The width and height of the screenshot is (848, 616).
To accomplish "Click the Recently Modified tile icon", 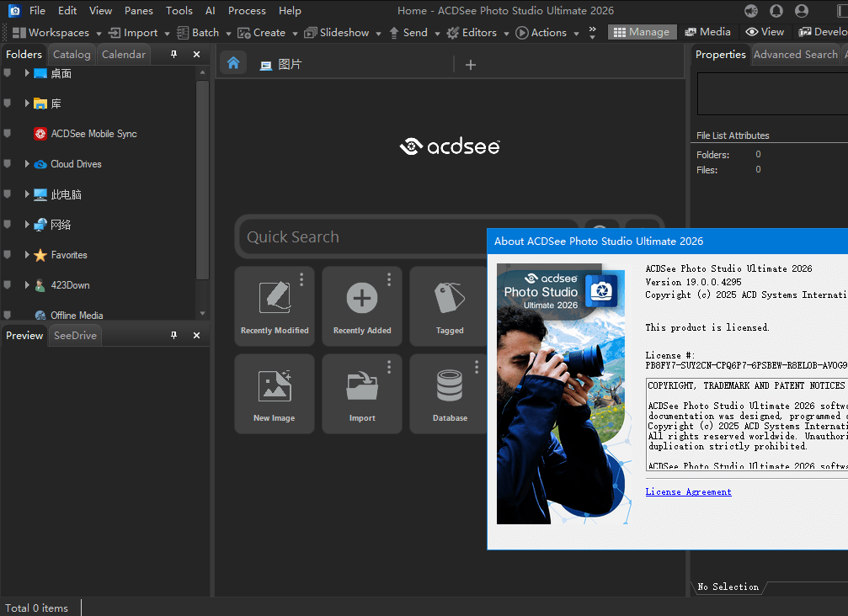I will 274,298.
